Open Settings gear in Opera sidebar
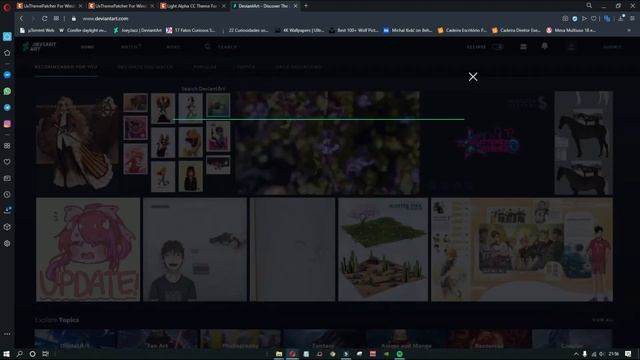Image resolution: width=640 pixels, height=360 pixels. click(x=7, y=243)
